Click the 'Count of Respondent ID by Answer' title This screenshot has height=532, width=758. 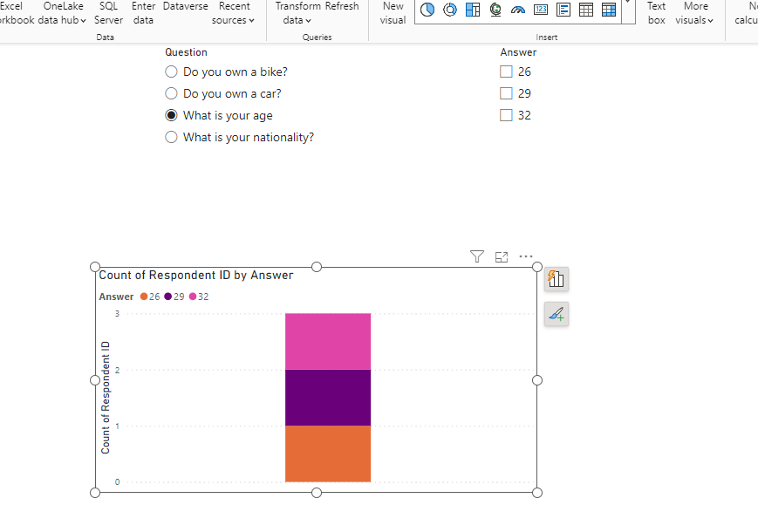(x=195, y=275)
